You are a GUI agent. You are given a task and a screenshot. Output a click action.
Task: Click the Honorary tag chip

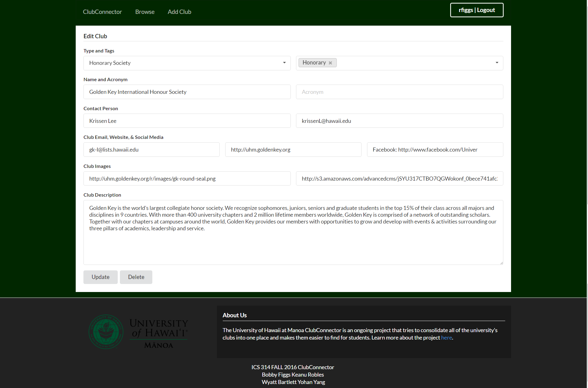click(318, 63)
